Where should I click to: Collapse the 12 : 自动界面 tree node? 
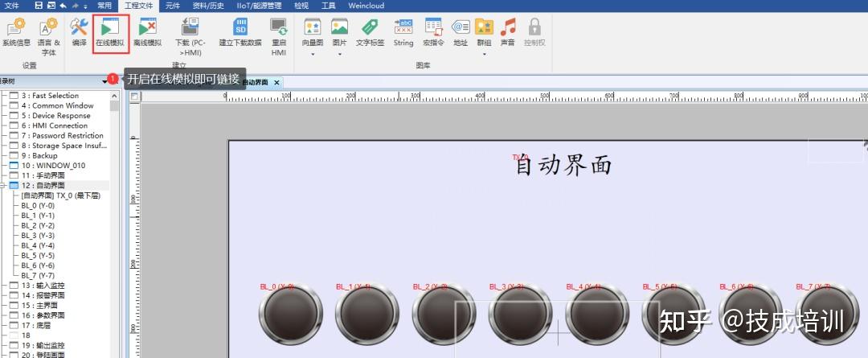(2, 186)
